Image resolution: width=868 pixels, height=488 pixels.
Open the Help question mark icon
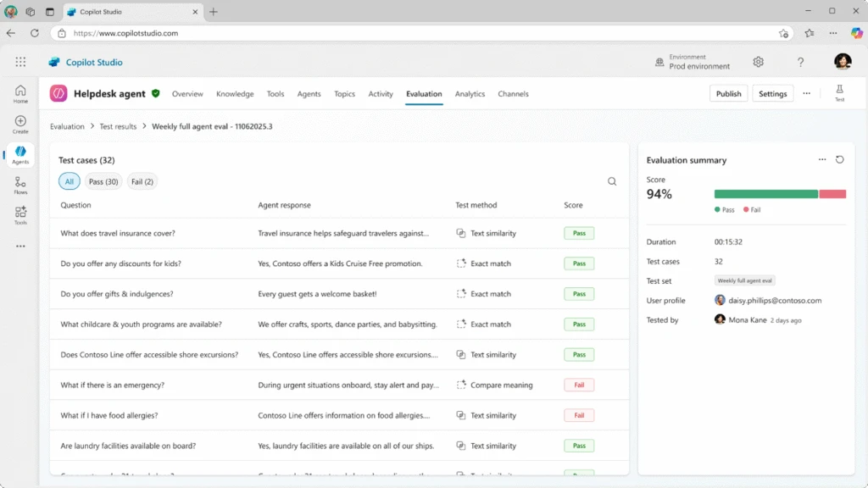(x=800, y=62)
